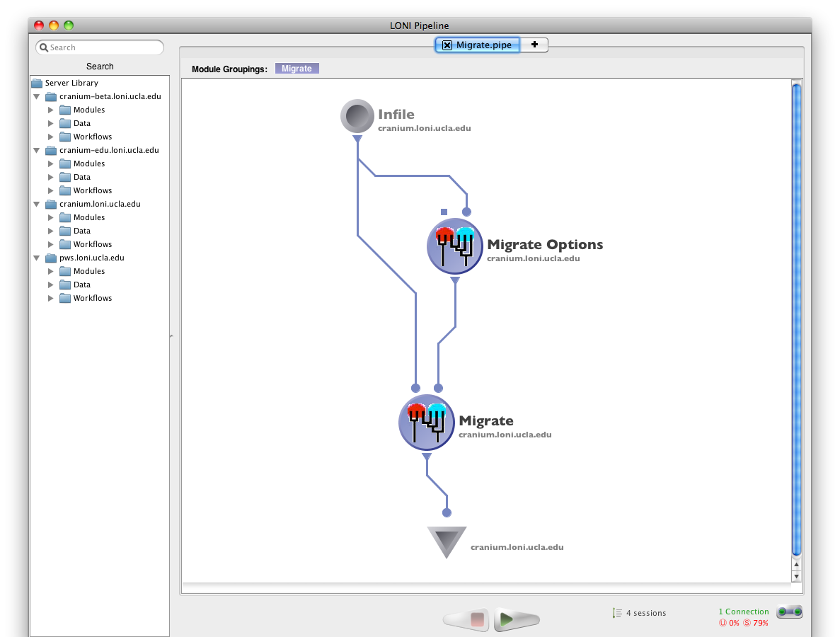Expand Modules under cranium-edu.loni.ucla.edu
The image size is (840, 637).
pos(51,163)
